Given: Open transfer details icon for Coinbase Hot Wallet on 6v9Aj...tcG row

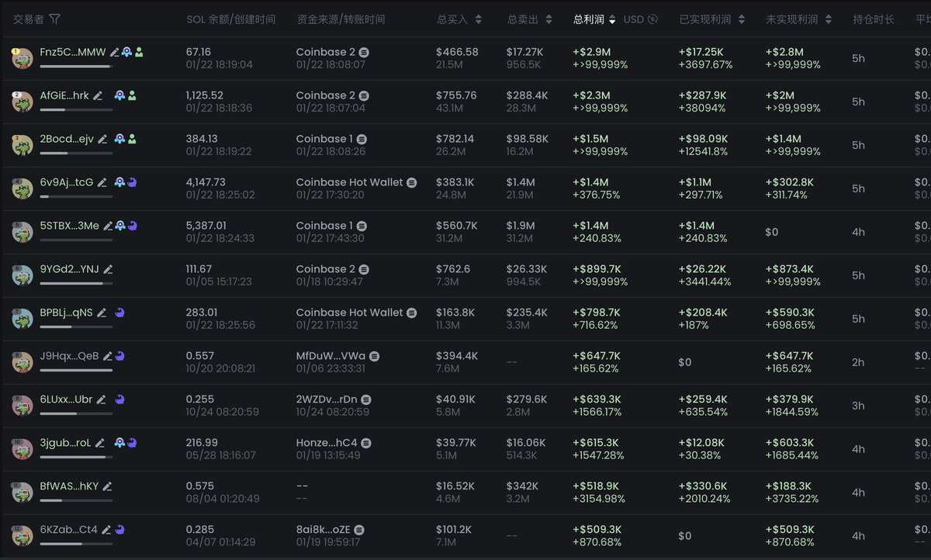Looking at the screenshot, I should point(411,182).
